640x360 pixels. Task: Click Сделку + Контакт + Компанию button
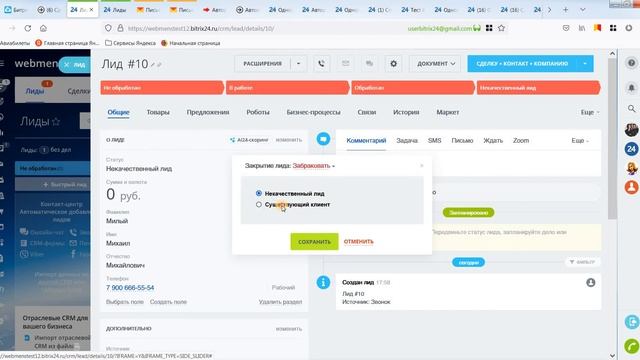coord(522,64)
